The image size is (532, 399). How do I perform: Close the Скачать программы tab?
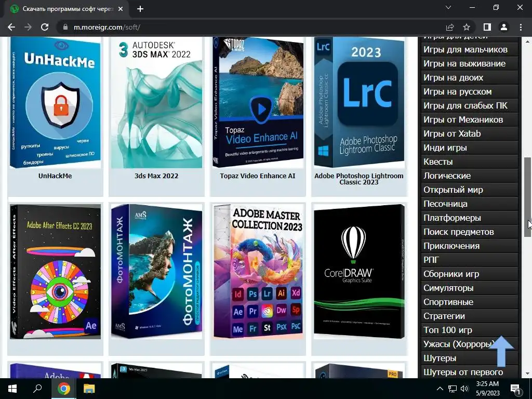click(121, 9)
